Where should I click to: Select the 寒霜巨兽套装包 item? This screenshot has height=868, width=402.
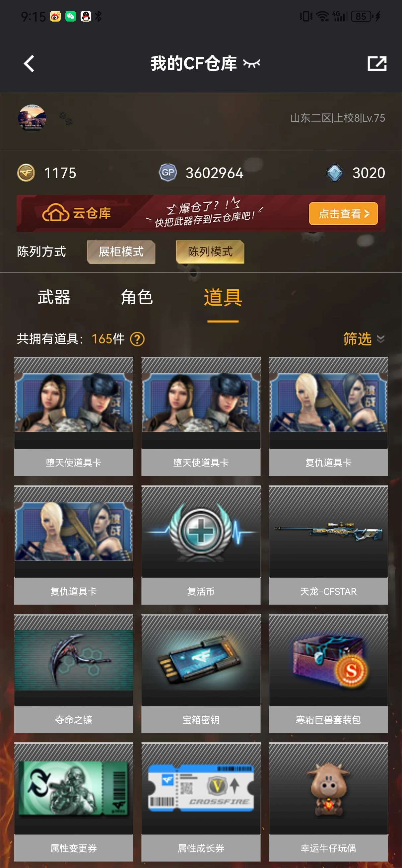pyautogui.click(x=328, y=673)
